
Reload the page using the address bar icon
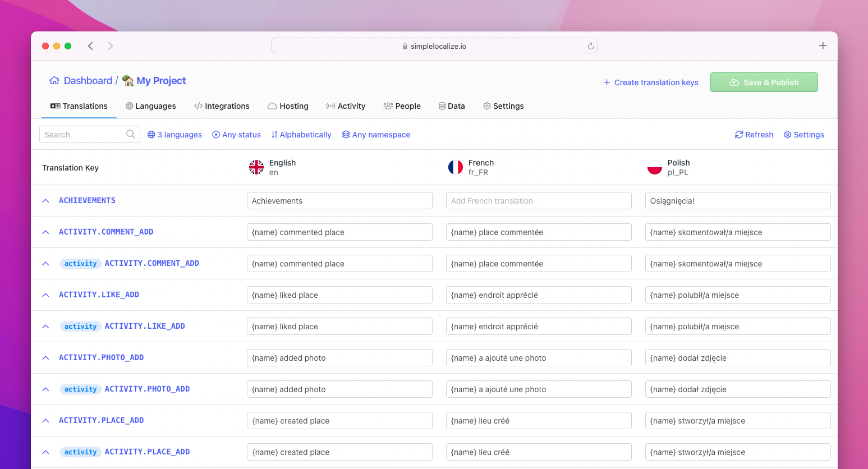tap(590, 46)
